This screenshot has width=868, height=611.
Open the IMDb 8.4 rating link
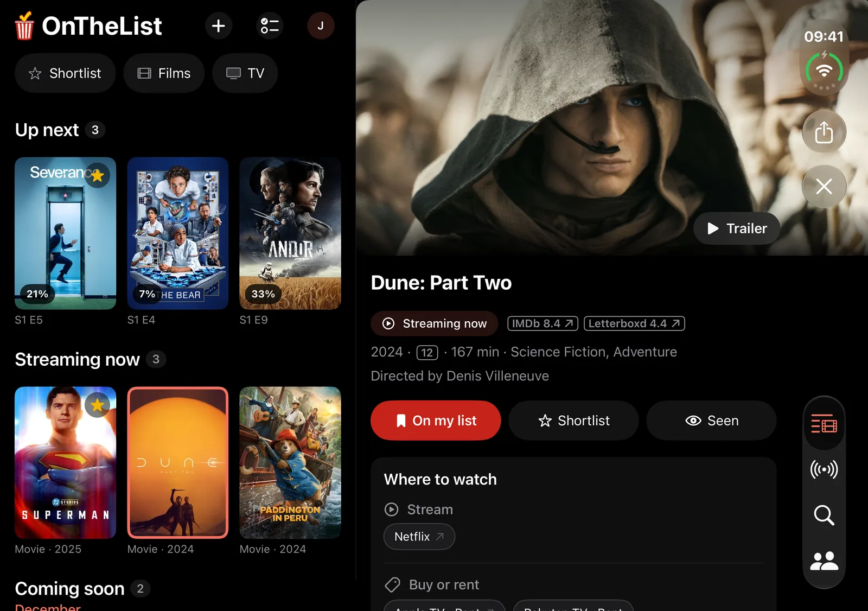(542, 323)
